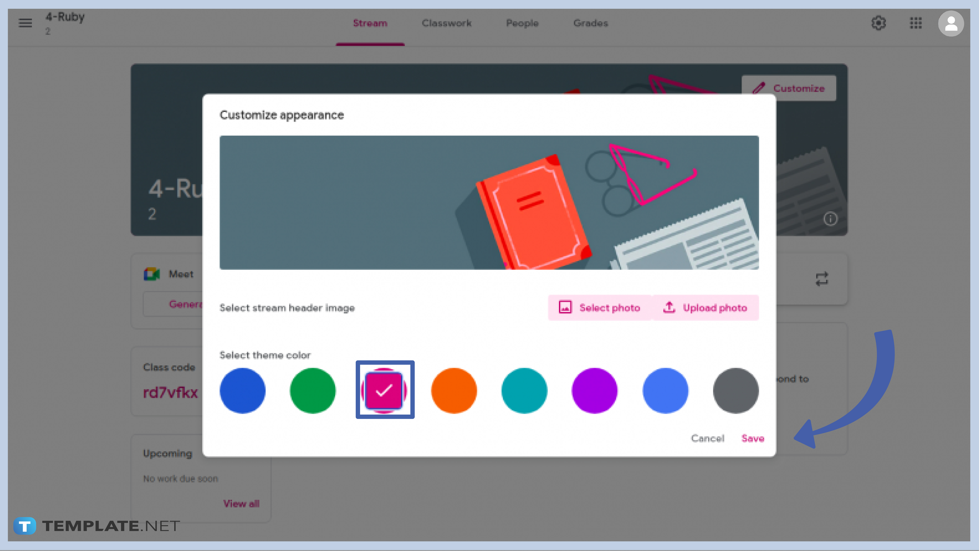Click the hamburger menu icon
Viewport: 980px width, 551px height.
click(x=25, y=23)
